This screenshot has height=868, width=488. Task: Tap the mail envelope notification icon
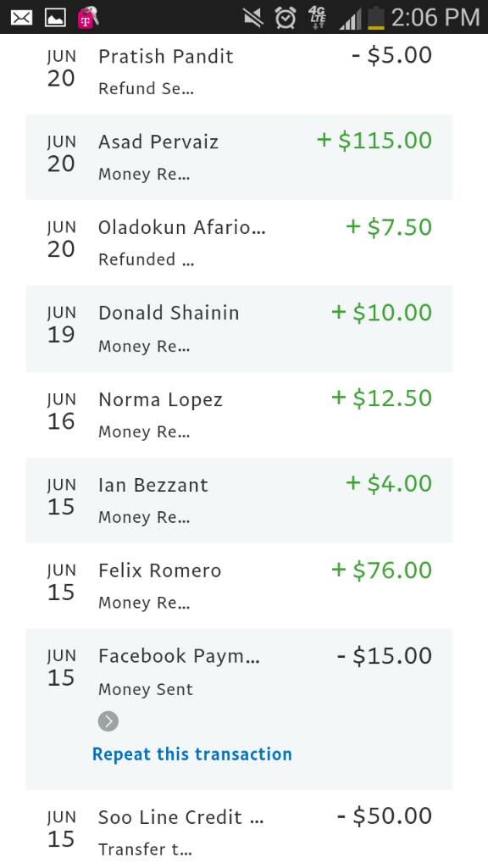(x=21, y=18)
